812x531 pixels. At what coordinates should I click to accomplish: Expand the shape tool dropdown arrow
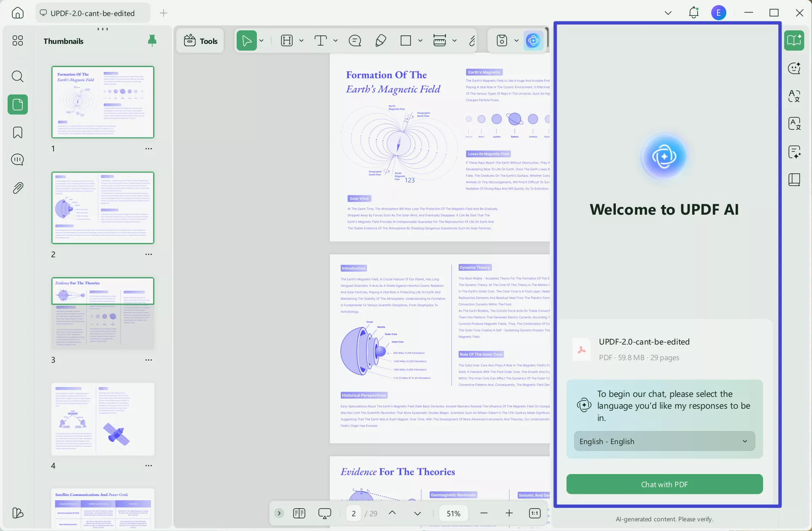420,40
